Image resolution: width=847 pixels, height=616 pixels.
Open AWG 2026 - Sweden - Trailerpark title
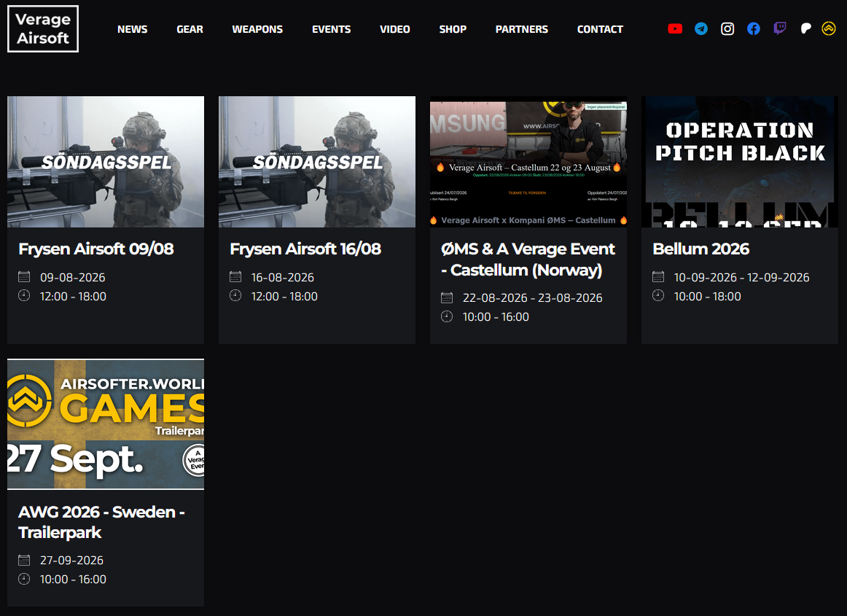pyautogui.click(x=101, y=522)
